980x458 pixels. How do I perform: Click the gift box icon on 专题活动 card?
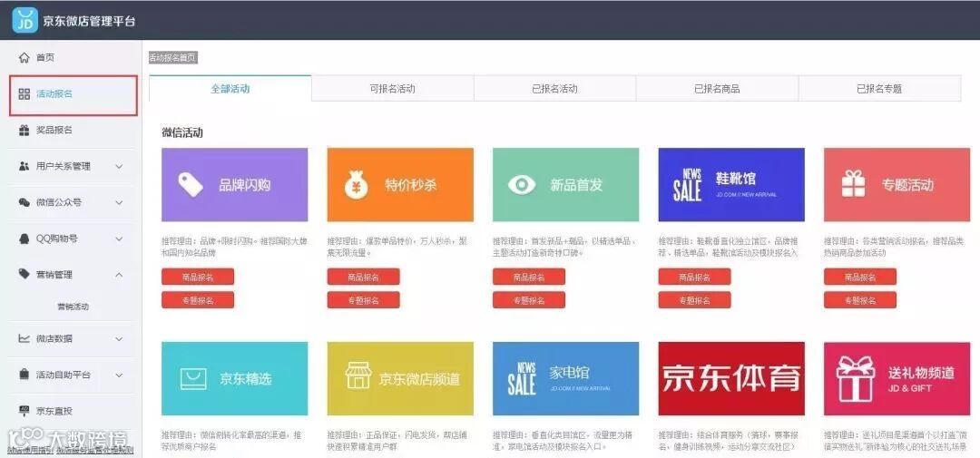[x=853, y=184]
